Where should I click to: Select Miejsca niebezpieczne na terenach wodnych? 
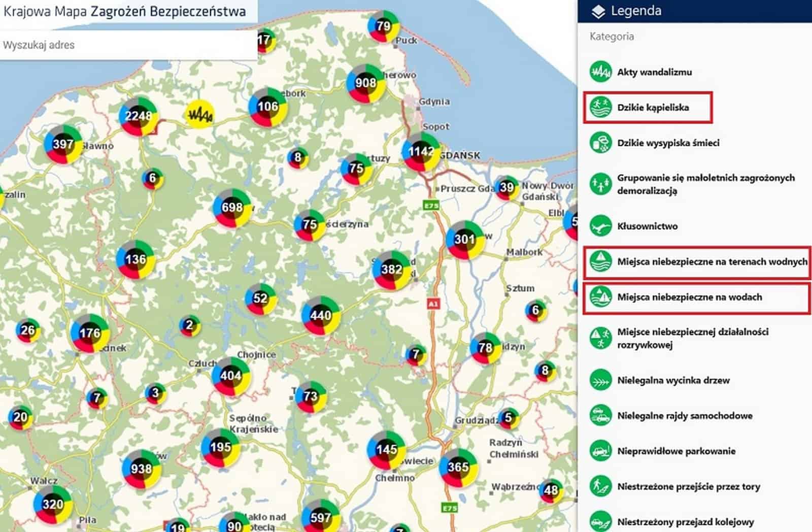click(712, 262)
